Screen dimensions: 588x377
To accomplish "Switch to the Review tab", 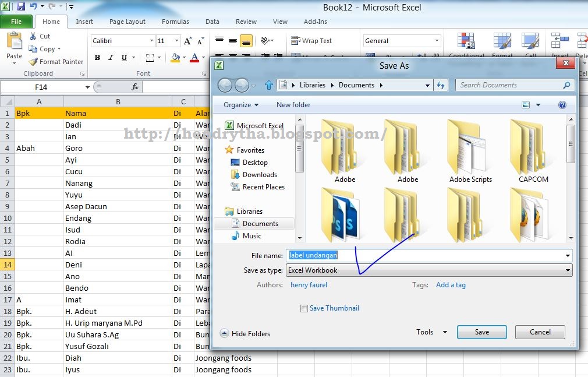I will (246, 22).
